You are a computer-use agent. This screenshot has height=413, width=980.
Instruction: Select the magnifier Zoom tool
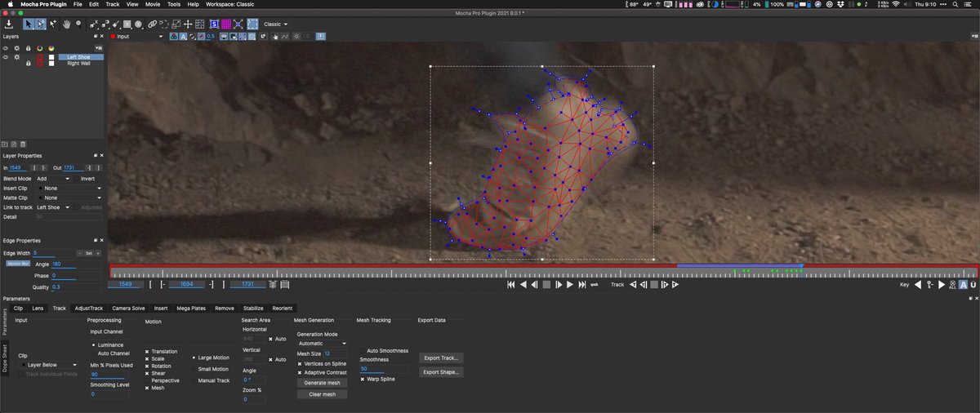tap(79, 24)
